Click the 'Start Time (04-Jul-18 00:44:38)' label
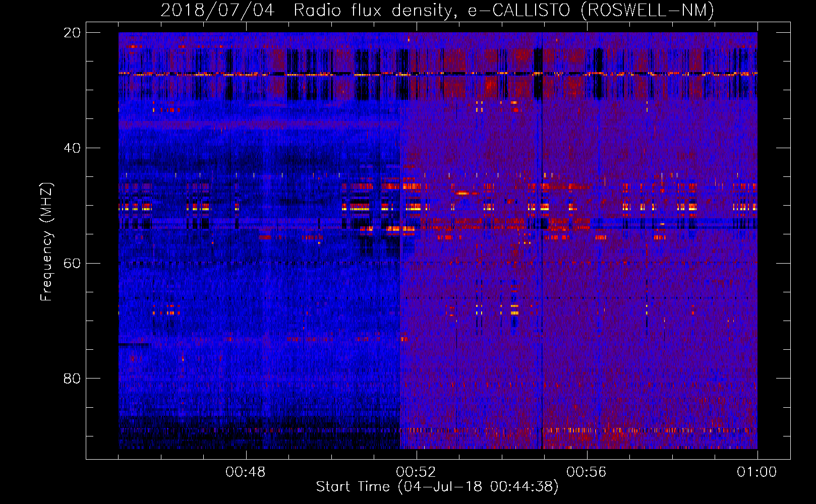The width and height of the screenshot is (816, 504). pyautogui.click(x=437, y=487)
